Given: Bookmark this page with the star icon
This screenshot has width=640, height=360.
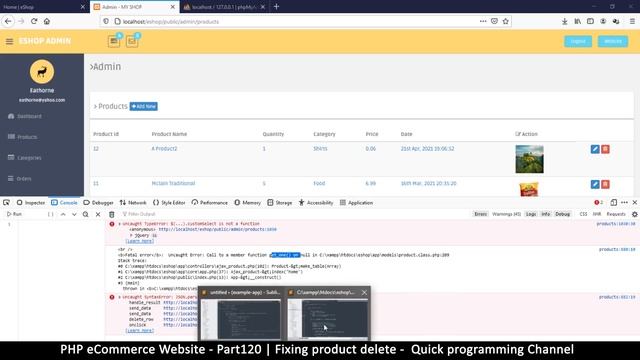Looking at the screenshot, I should tap(506, 21).
